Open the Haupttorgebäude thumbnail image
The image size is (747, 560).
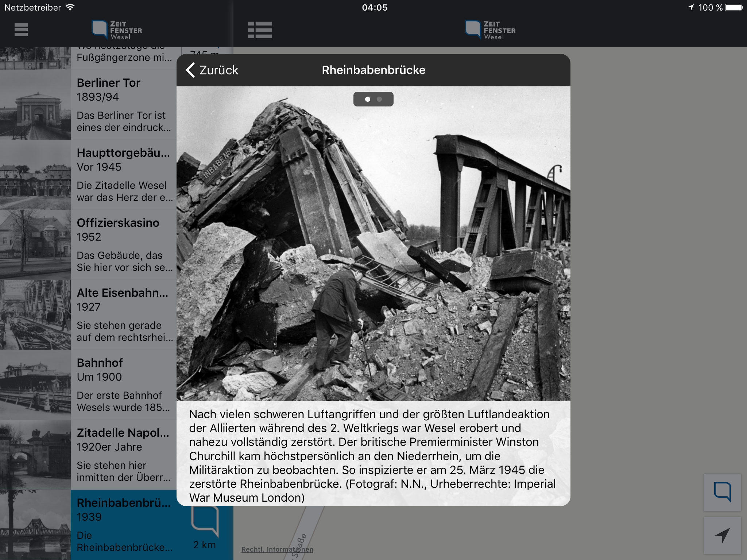point(35,175)
